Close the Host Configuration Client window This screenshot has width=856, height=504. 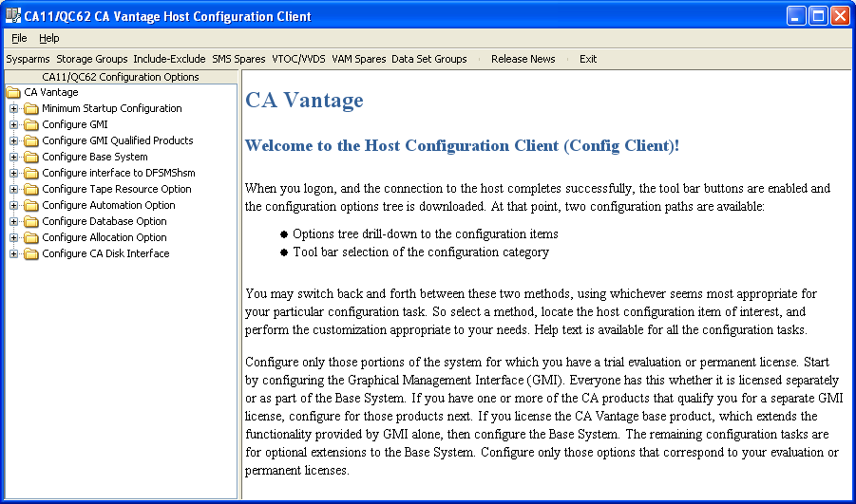coord(840,16)
